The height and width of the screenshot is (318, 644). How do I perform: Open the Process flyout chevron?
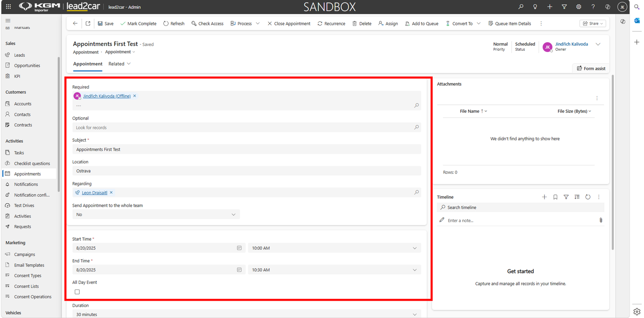[x=258, y=23]
